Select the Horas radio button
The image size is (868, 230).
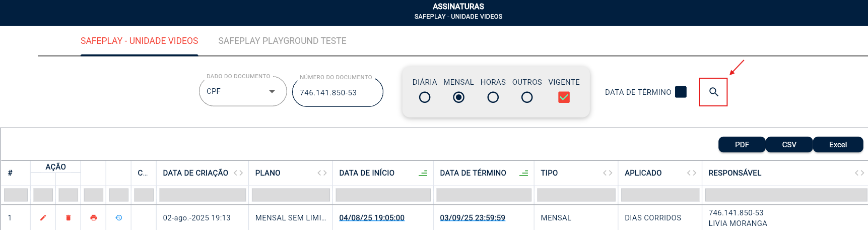click(x=493, y=97)
